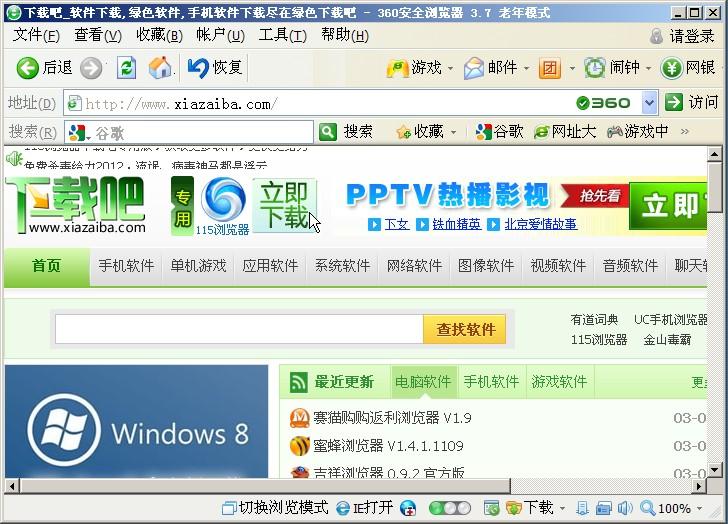
Task: Open the address bar history dropdown
Action: (x=650, y=103)
